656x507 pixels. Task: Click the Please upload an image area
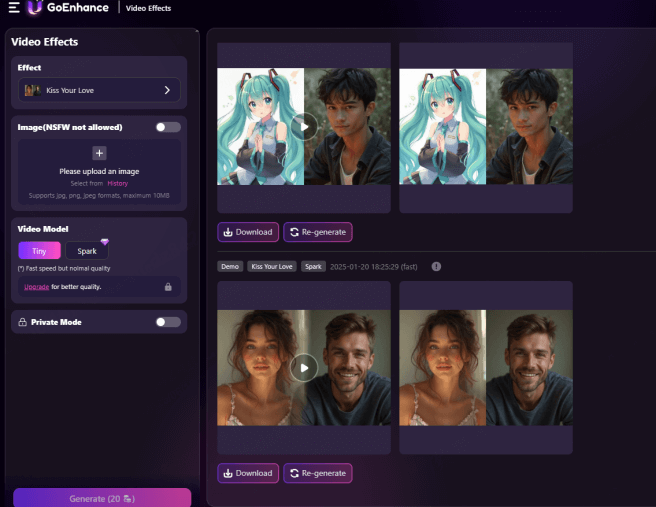(99, 172)
